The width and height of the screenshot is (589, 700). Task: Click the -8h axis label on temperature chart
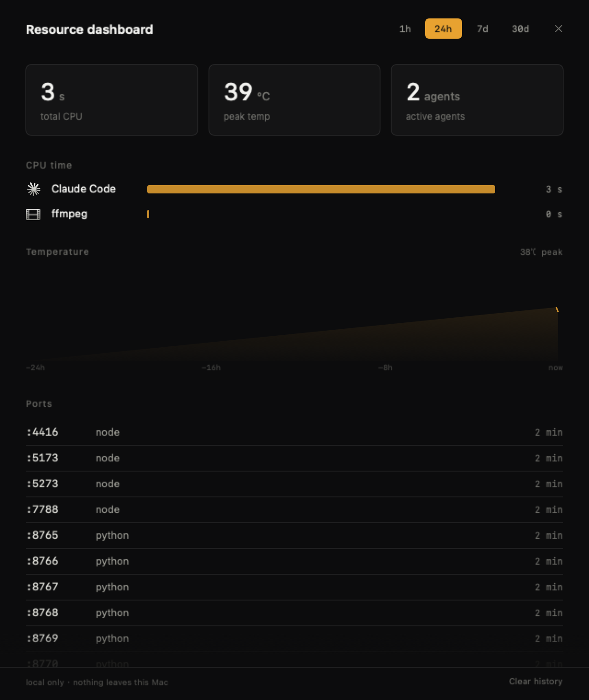coord(386,367)
